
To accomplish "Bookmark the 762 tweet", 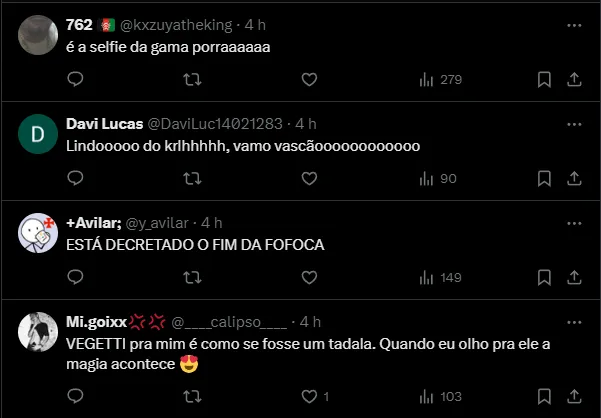I will click(544, 79).
